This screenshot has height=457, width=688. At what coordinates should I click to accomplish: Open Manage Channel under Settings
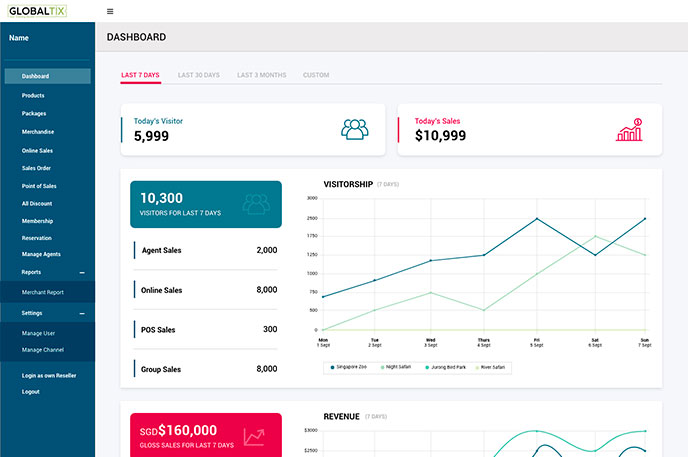(x=43, y=350)
